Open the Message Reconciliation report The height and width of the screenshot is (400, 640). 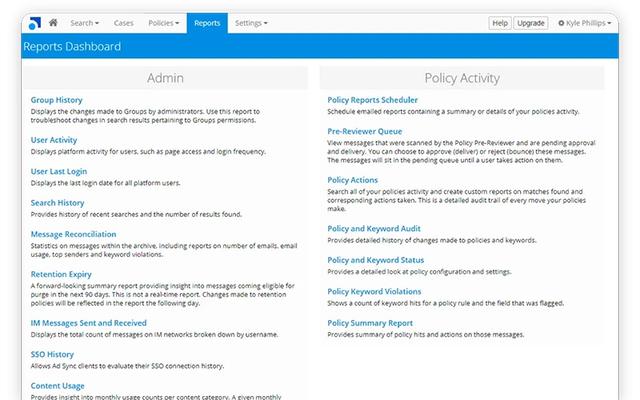tap(74, 234)
